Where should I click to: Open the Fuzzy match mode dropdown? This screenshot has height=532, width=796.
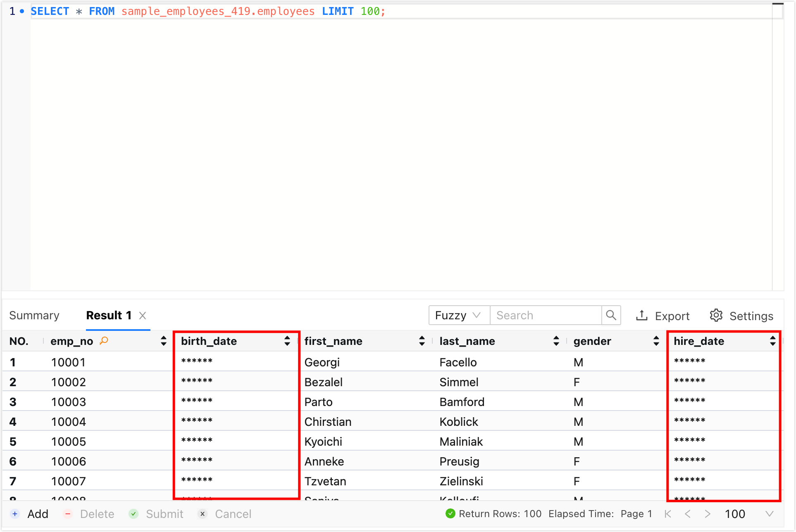(459, 316)
